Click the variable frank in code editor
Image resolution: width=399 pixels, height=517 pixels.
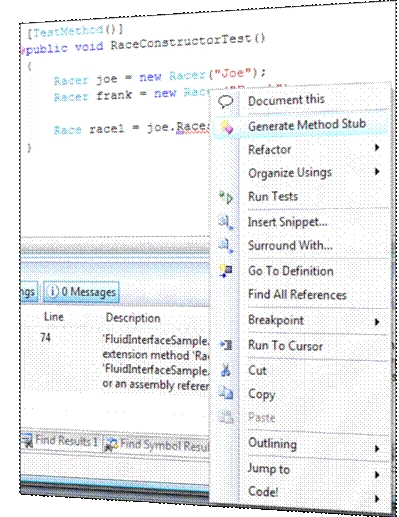pyautogui.click(x=114, y=95)
